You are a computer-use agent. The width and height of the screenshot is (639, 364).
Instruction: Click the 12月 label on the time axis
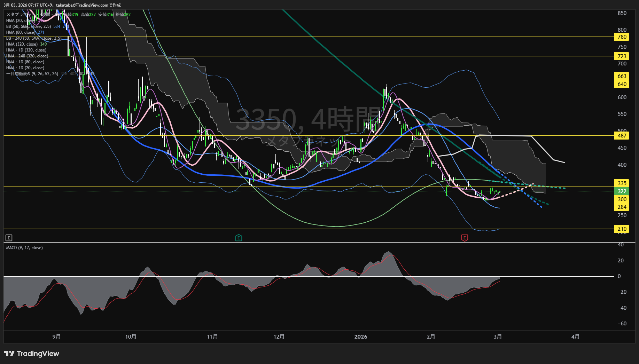coord(279,337)
